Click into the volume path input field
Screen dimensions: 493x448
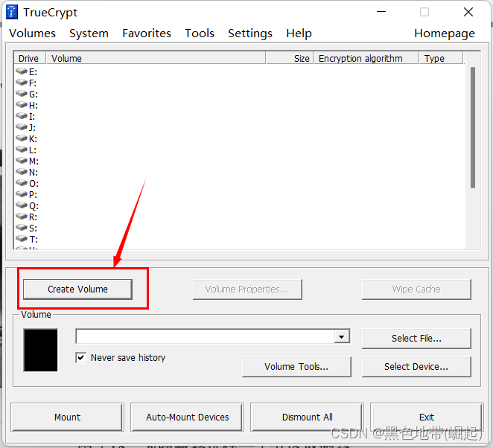coord(206,337)
